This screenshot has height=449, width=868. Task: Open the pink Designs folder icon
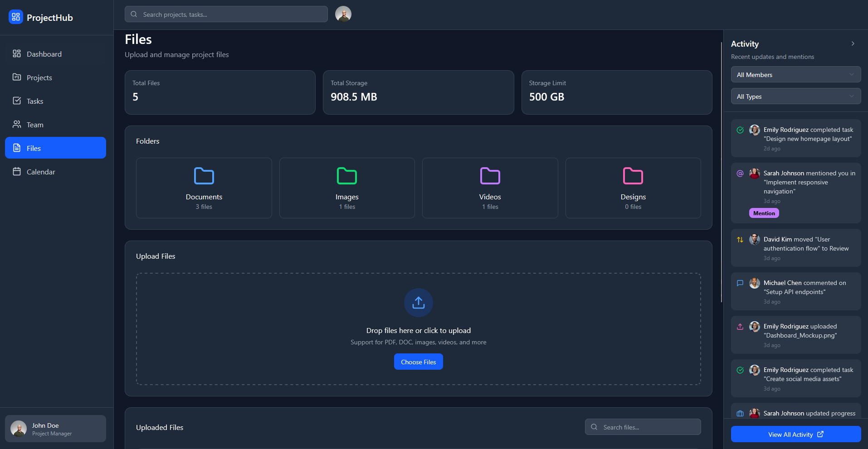(x=633, y=176)
